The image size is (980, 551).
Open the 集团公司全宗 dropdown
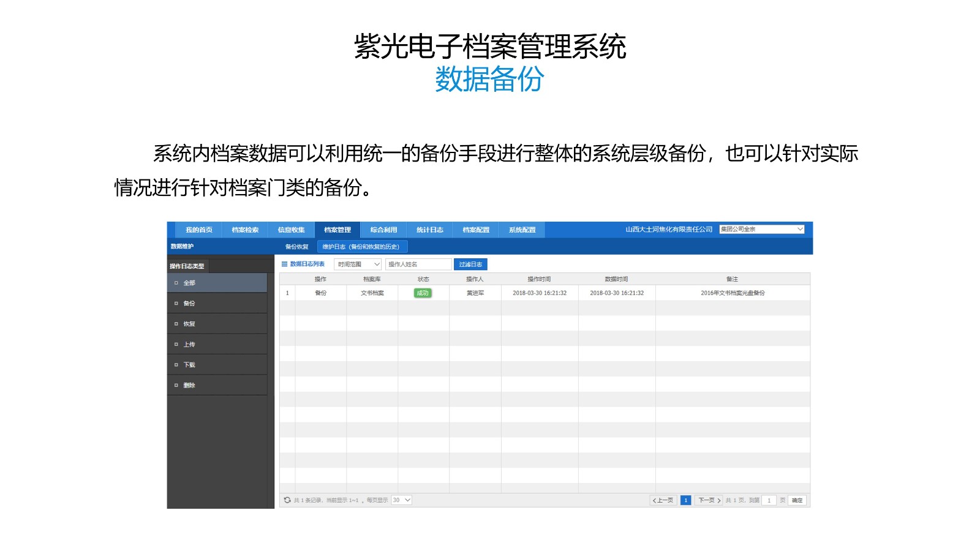(x=761, y=229)
